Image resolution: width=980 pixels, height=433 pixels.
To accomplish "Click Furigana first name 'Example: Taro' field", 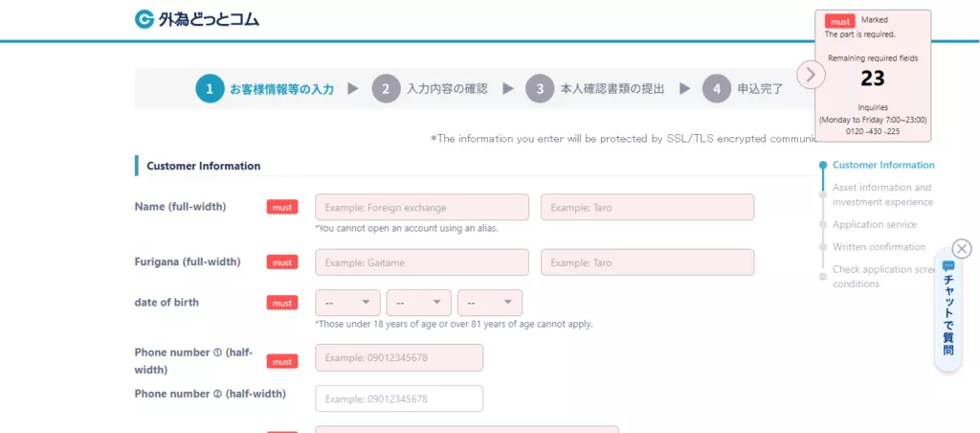I will click(x=648, y=262).
